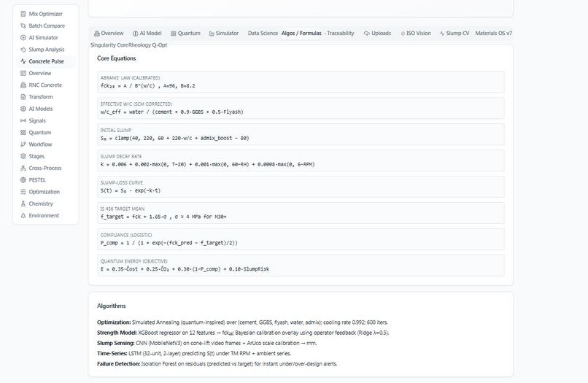This screenshot has width=588, height=383.
Task: Click the Slump Sensing: CNN (MobileNetV3) line
Action: coord(207,343)
